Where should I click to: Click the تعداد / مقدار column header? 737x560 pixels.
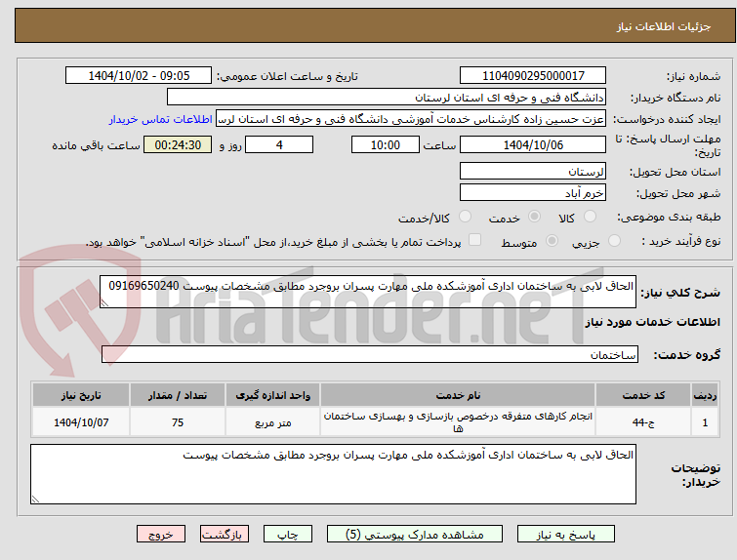coord(178,395)
